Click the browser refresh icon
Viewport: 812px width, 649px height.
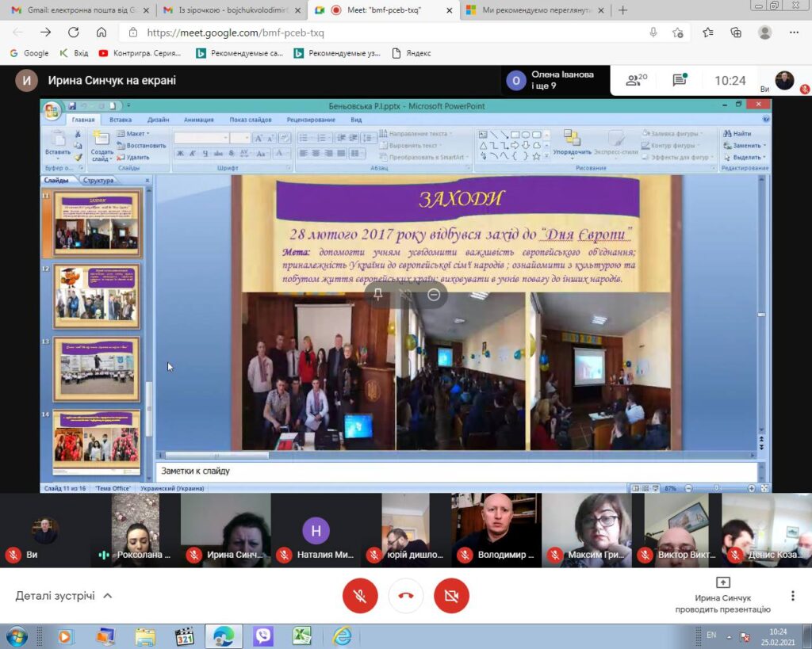74,32
